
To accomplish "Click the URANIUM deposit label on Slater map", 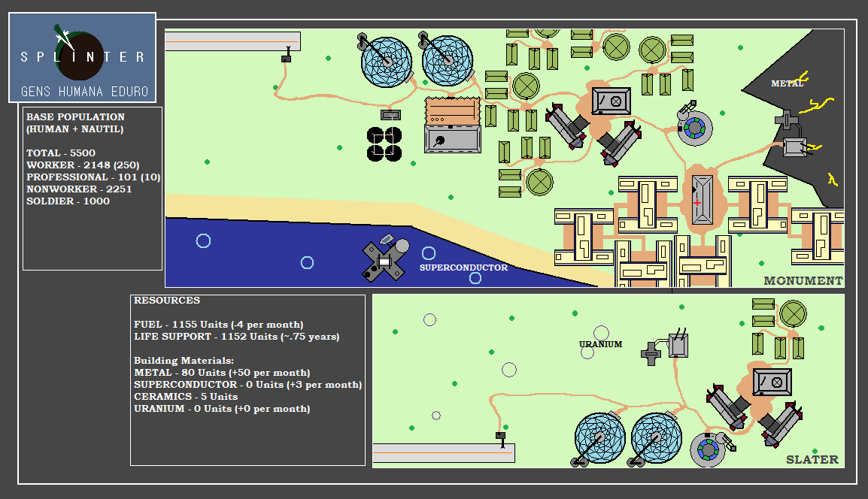I will 600,344.
